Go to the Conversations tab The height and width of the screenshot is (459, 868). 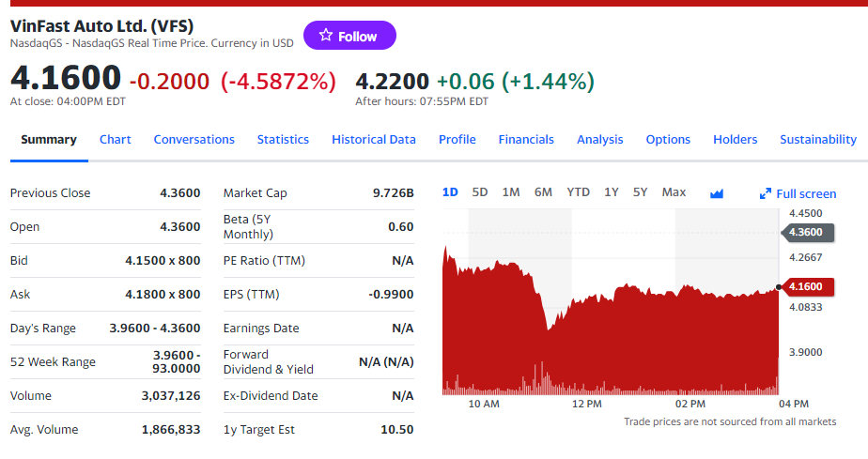coord(194,140)
